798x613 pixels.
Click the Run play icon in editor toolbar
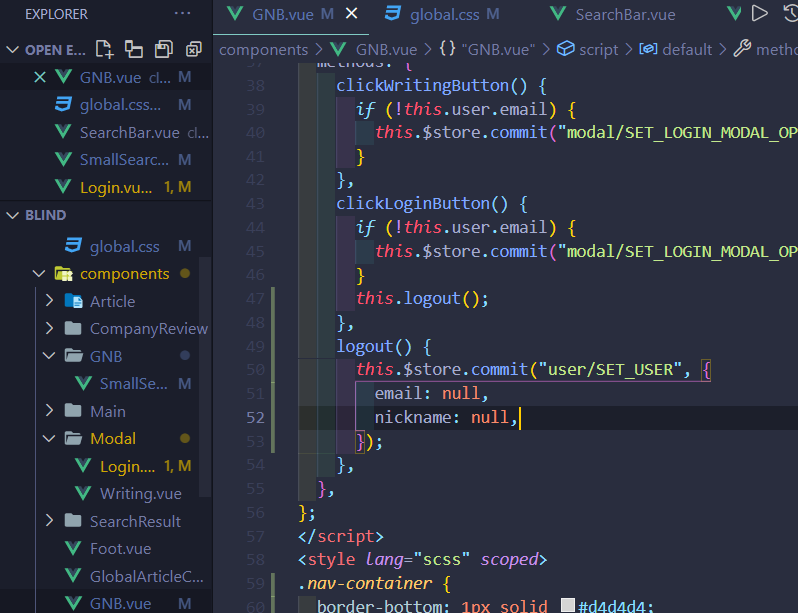(x=760, y=14)
